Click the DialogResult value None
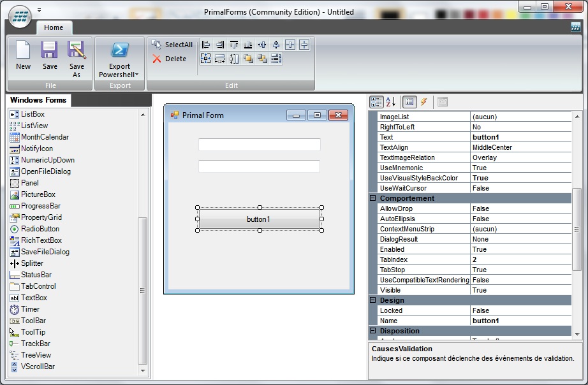 tap(521, 239)
